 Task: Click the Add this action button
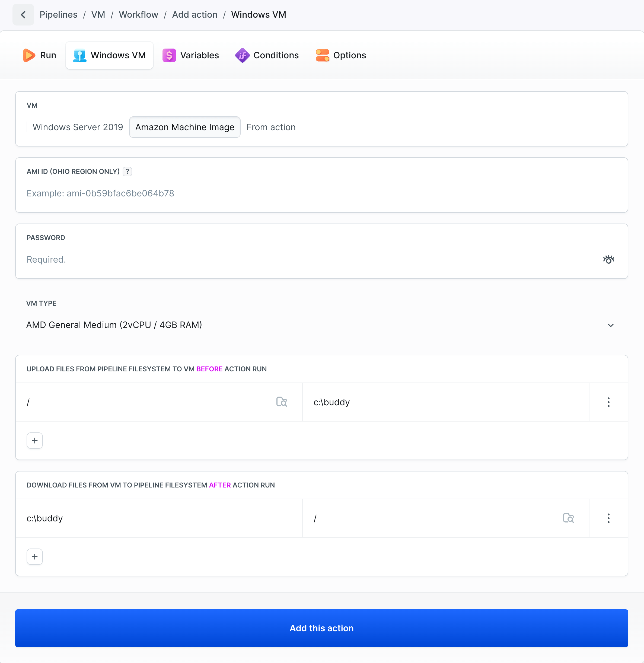(321, 628)
